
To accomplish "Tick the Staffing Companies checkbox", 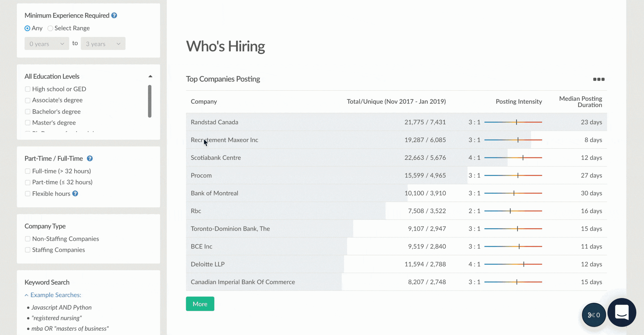I will point(28,250).
